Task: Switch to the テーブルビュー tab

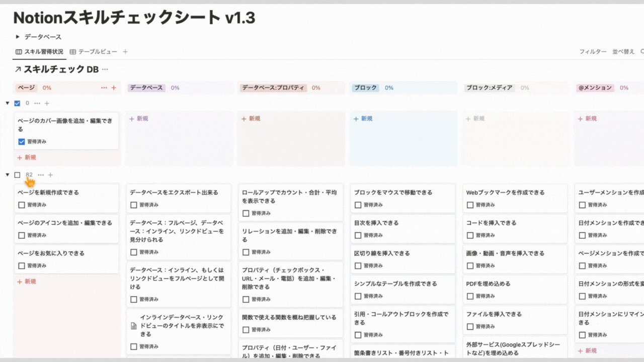Action: pyautogui.click(x=94, y=52)
